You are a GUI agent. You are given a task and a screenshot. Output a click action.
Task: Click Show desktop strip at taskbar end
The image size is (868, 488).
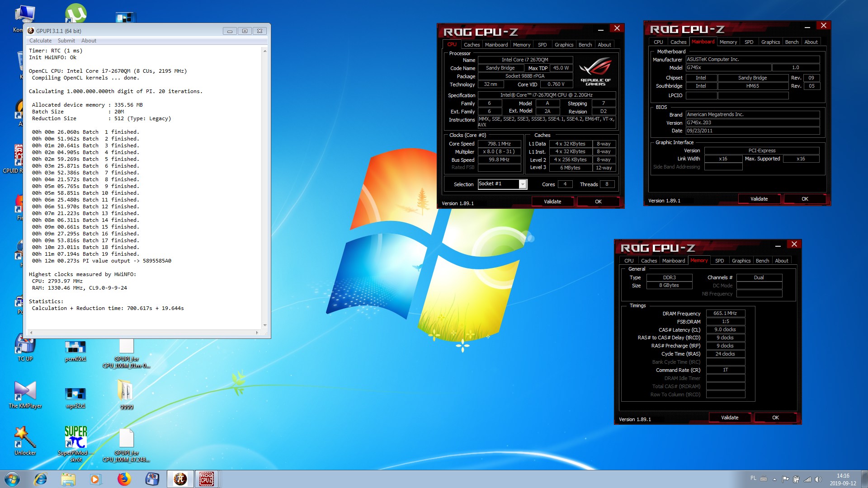click(864, 479)
